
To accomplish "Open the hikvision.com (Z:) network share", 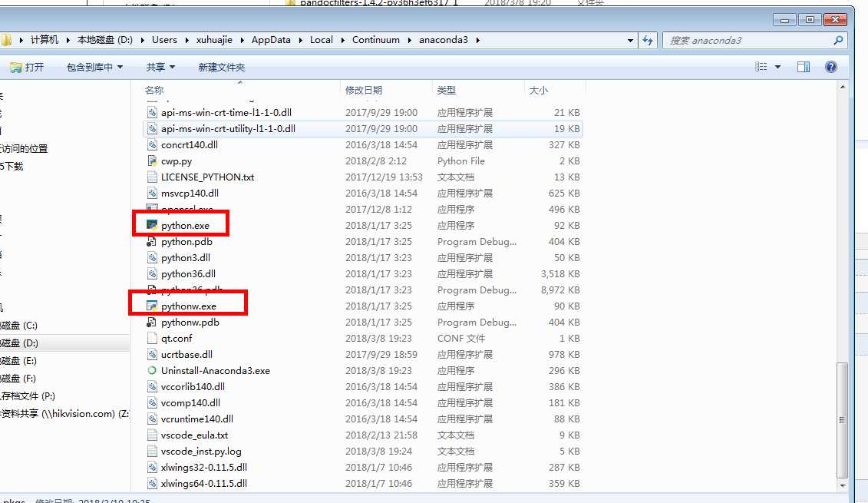I will pyautogui.click(x=64, y=414).
